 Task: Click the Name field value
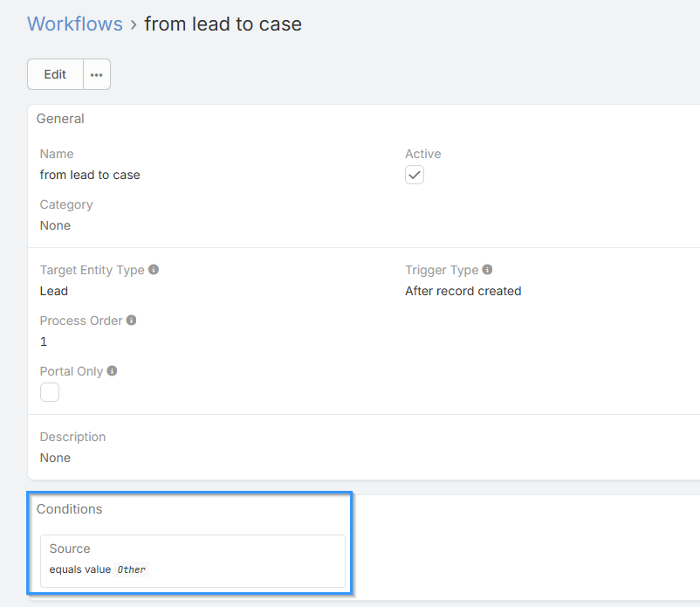[90, 175]
